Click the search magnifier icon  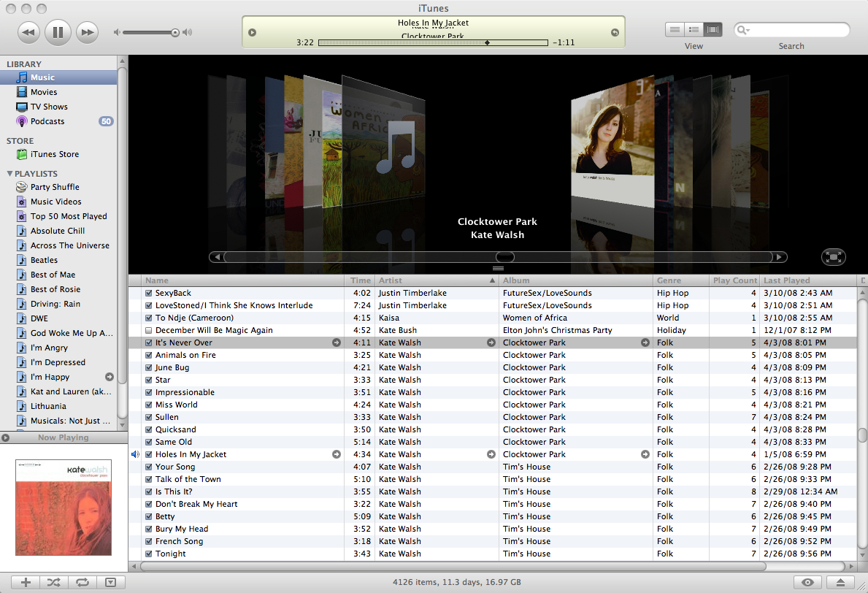coord(743,30)
